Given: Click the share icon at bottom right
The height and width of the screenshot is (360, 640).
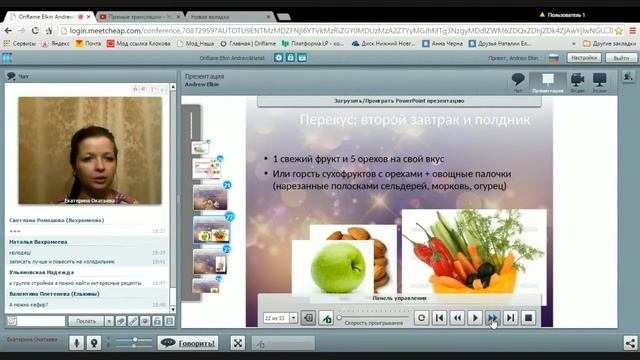Looking at the screenshot, I should [x=630, y=343].
